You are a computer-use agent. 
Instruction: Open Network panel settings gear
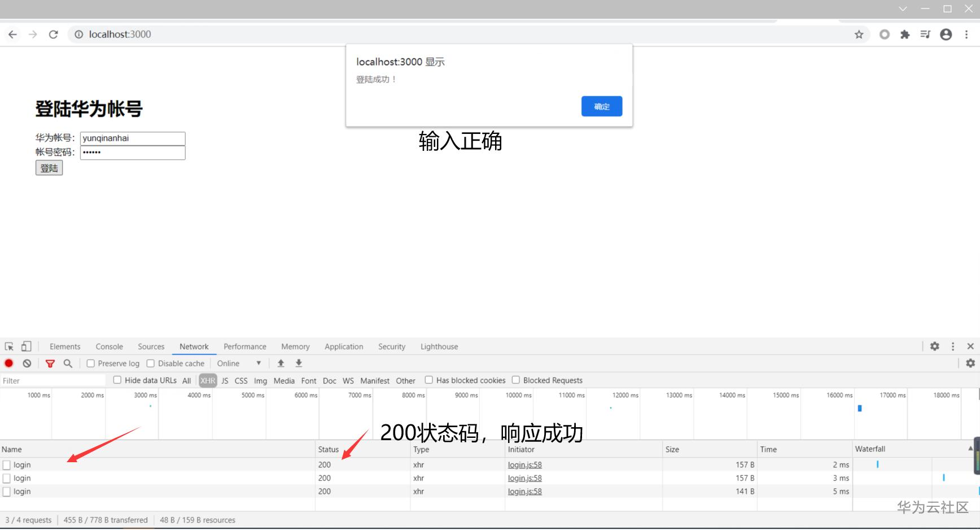970,363
